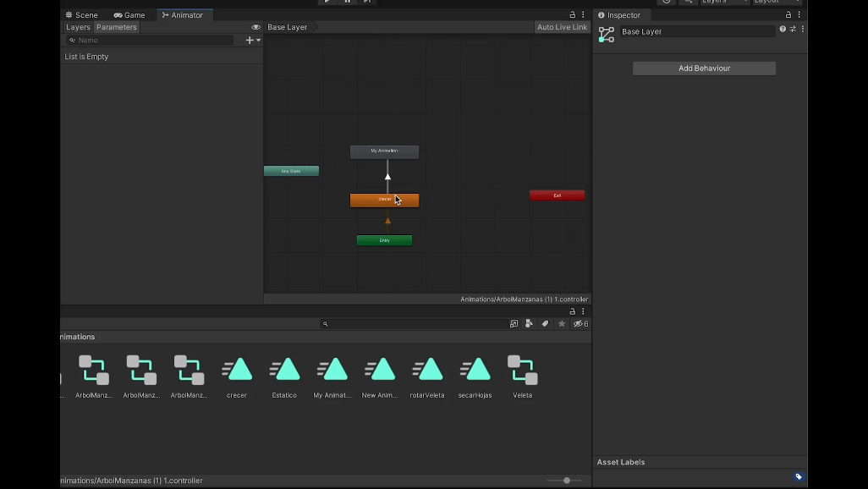Screen dimensions: 868x489
Task: Toggle the Project window lock icon
Action: (573, 312)
